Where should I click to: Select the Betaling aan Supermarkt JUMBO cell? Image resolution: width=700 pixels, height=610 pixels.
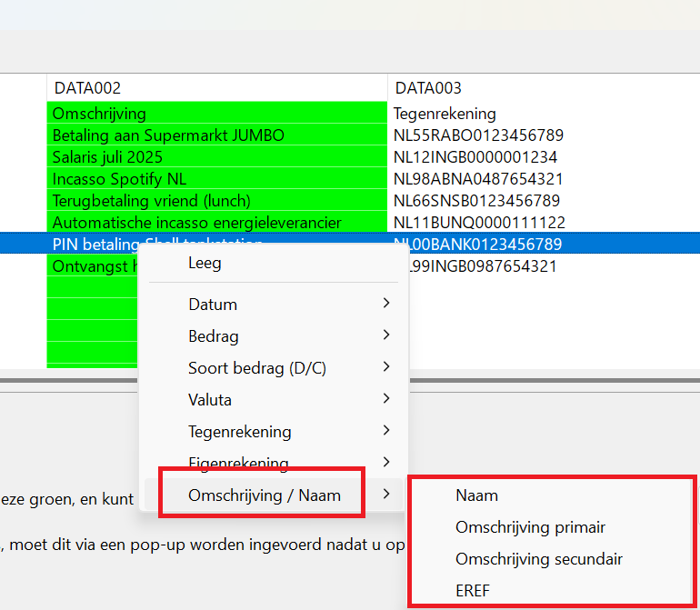click(217, 135)
